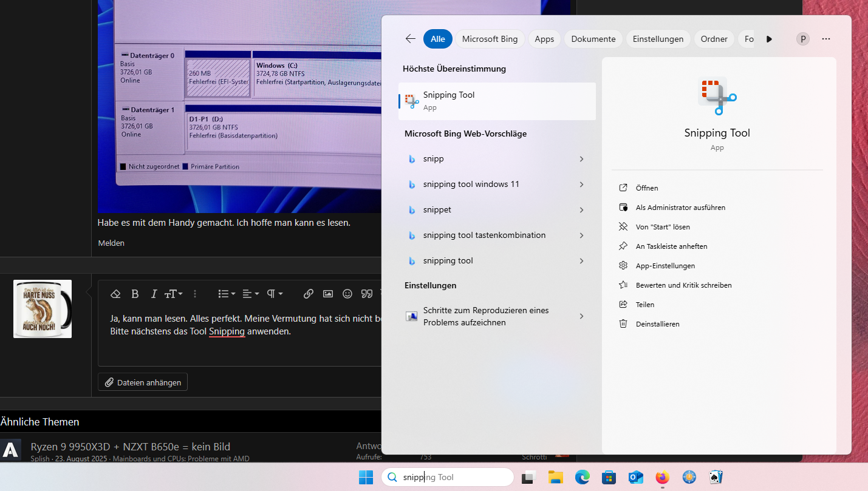868x491 pixels.
Task: Click the insert image icon in editor
Action: 328,294
